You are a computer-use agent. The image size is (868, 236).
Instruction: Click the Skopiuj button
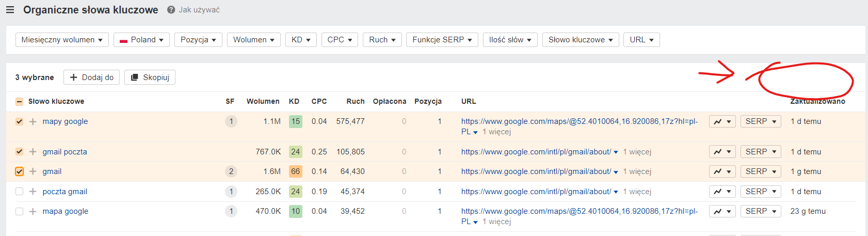150,77
